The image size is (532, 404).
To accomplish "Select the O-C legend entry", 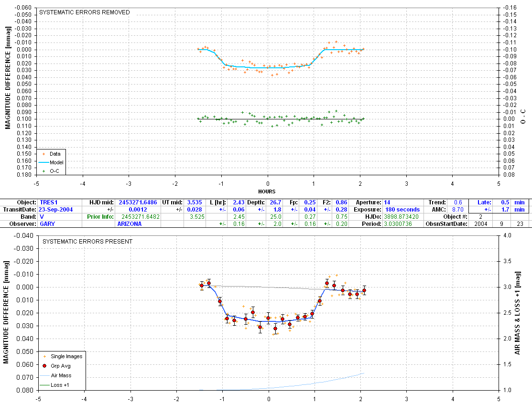I will point(51,171).
